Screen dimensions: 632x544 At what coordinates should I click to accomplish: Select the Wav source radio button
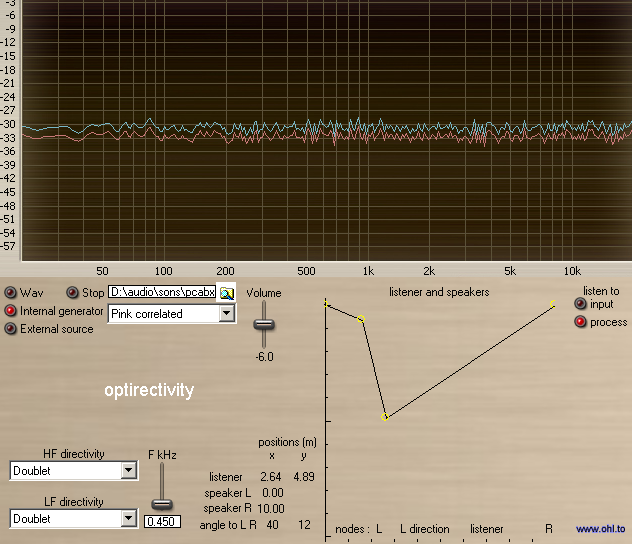(x=10, y=293)
